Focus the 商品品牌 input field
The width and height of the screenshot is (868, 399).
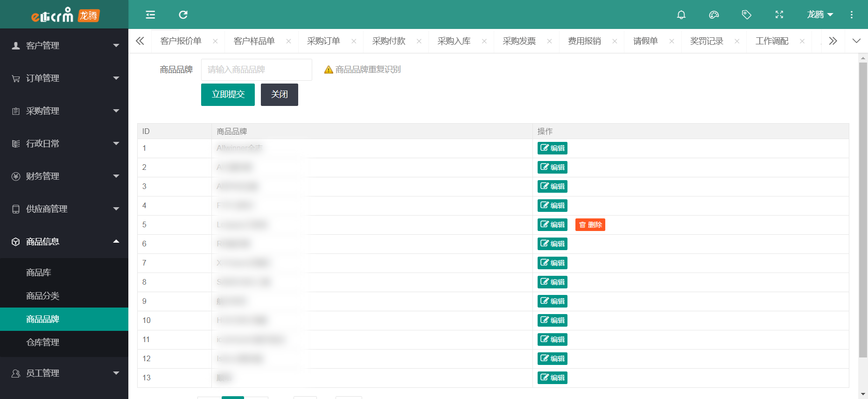[x=256, y=70]
